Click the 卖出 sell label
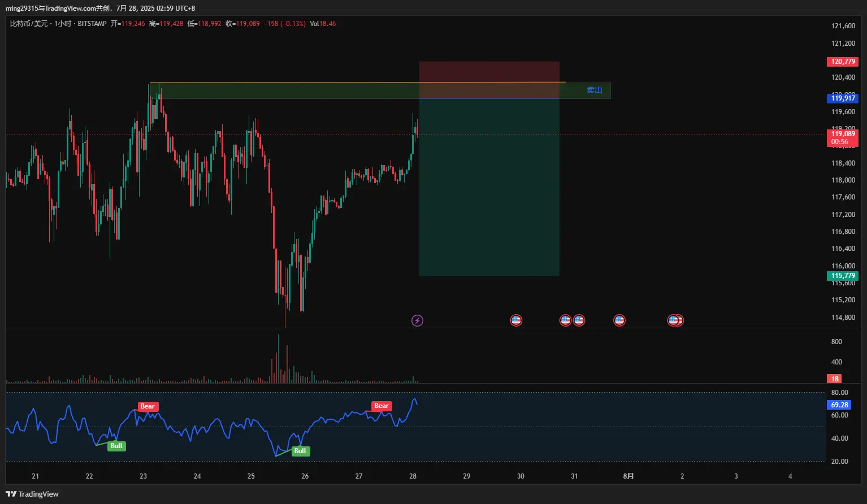Image resolution: width=867 pixels, height=504 pixels. click(x=594, y=90)
